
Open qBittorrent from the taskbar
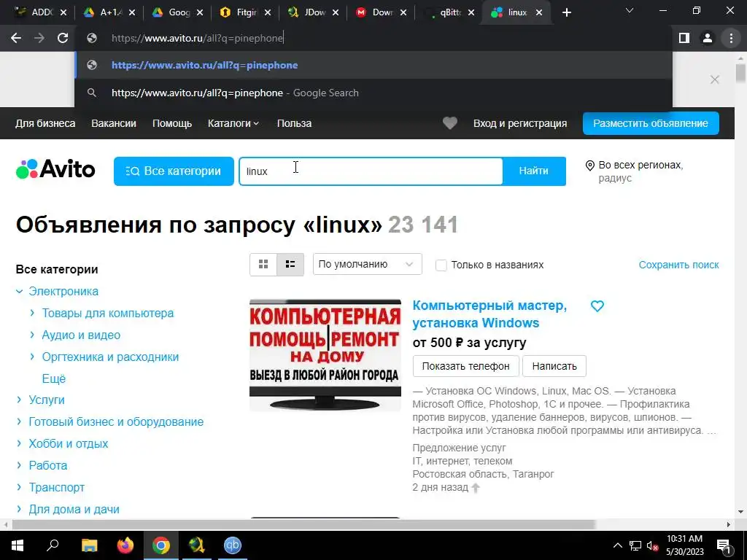(x=233, y=545)
